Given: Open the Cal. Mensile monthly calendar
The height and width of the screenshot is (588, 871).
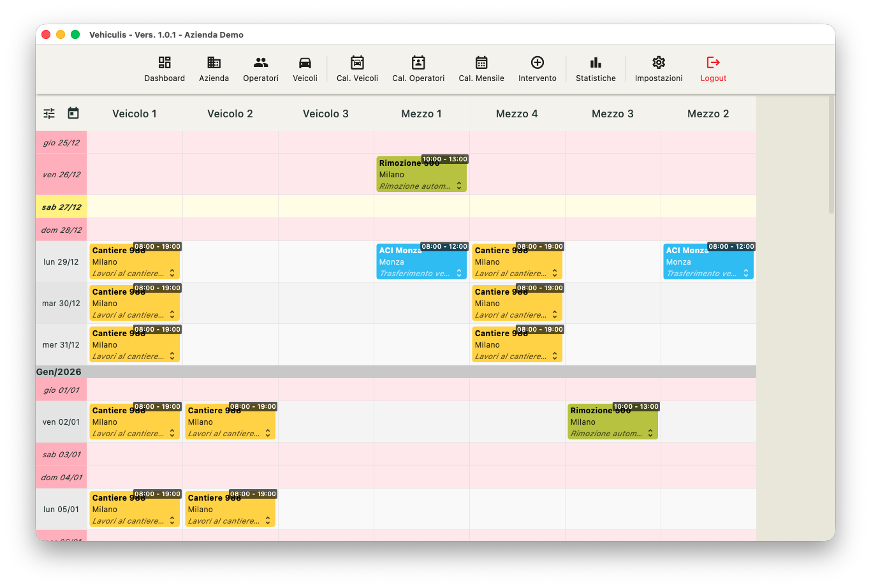Looking at the screenshot, I should pos(481,69).
